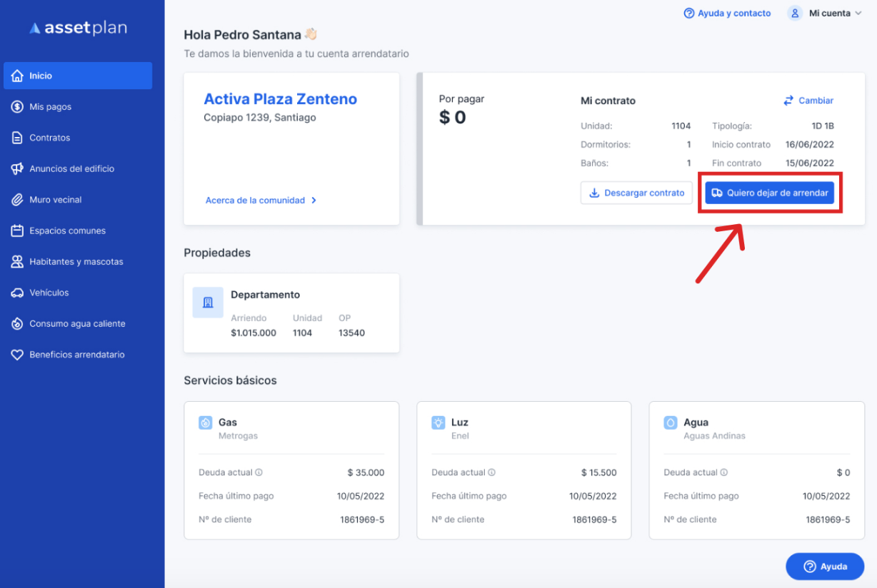Click the info icon next to Luz Deuda actual
This screenshot has width=877, height=588.
pos(492,472)
